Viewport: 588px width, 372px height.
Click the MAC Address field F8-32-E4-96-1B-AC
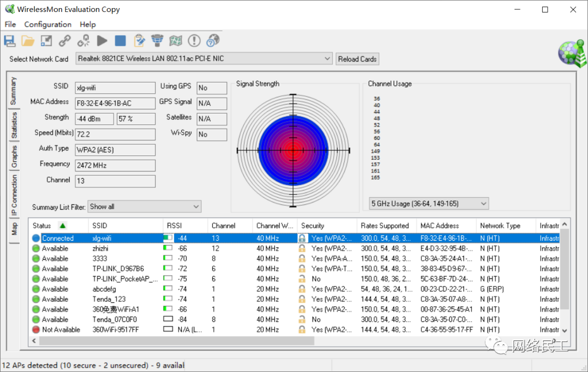[x=115, y=103]
